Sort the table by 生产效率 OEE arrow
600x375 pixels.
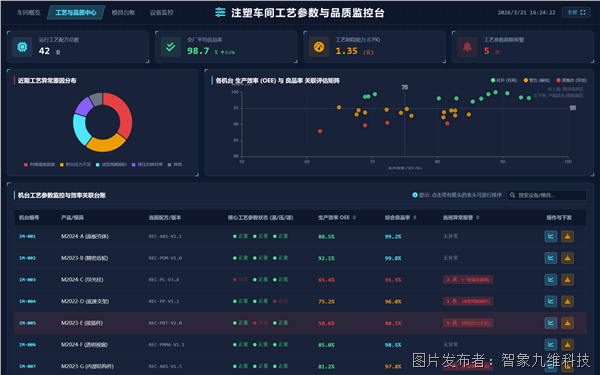354,217
